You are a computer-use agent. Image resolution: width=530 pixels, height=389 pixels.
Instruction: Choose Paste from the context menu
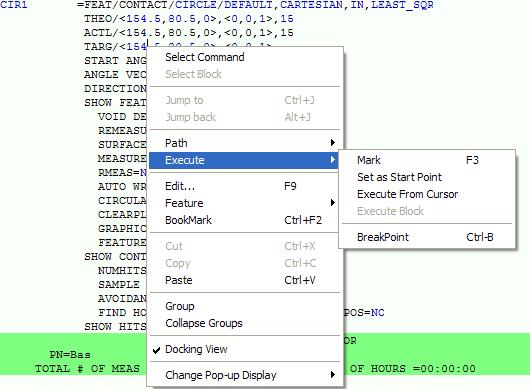(x=244, y=280)
